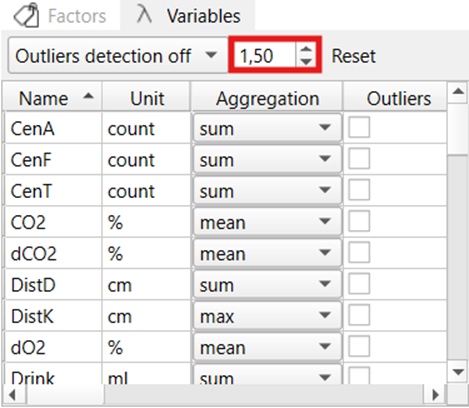Screen dimensions: 469x408
Task: Click the cm unit cell for DistD
Action: click(146, 284)
